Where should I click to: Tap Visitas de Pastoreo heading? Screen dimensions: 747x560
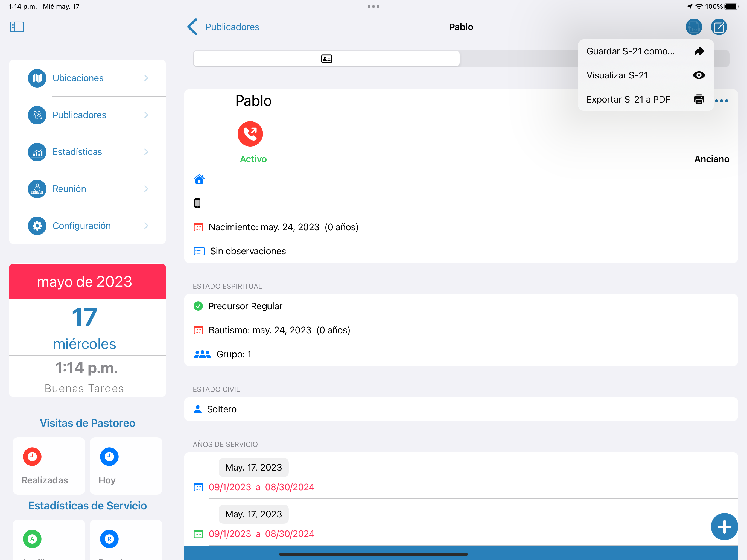87,423
